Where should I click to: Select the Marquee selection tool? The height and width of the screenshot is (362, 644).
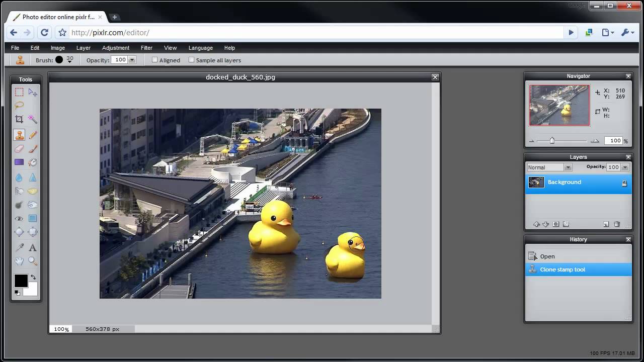19,92
